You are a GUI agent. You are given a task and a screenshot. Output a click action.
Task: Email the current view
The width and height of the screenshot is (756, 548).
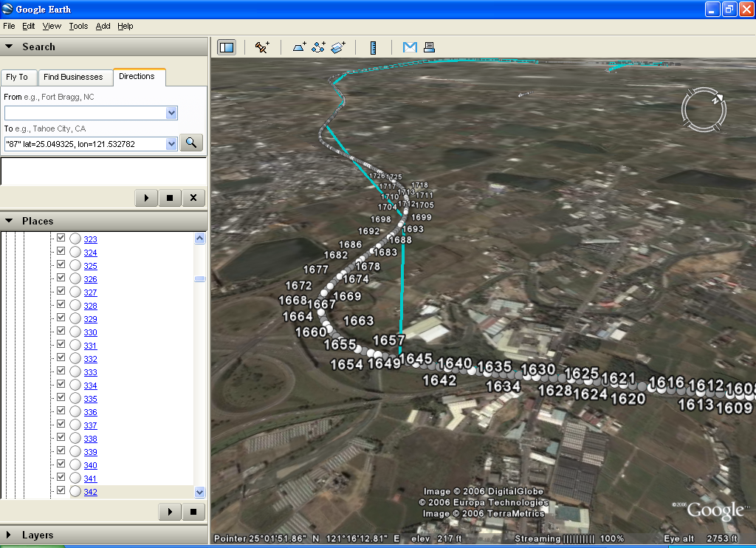click(410, 47)
